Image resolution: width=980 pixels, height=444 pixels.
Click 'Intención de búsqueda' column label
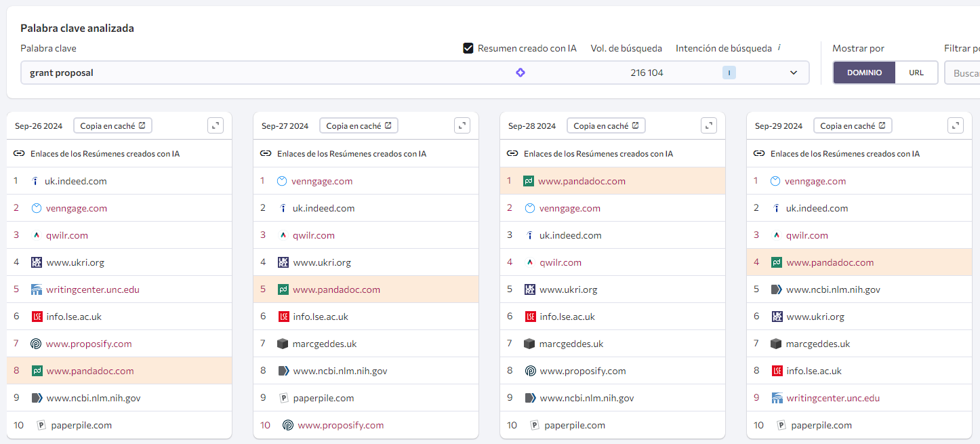tap(724, 48)
